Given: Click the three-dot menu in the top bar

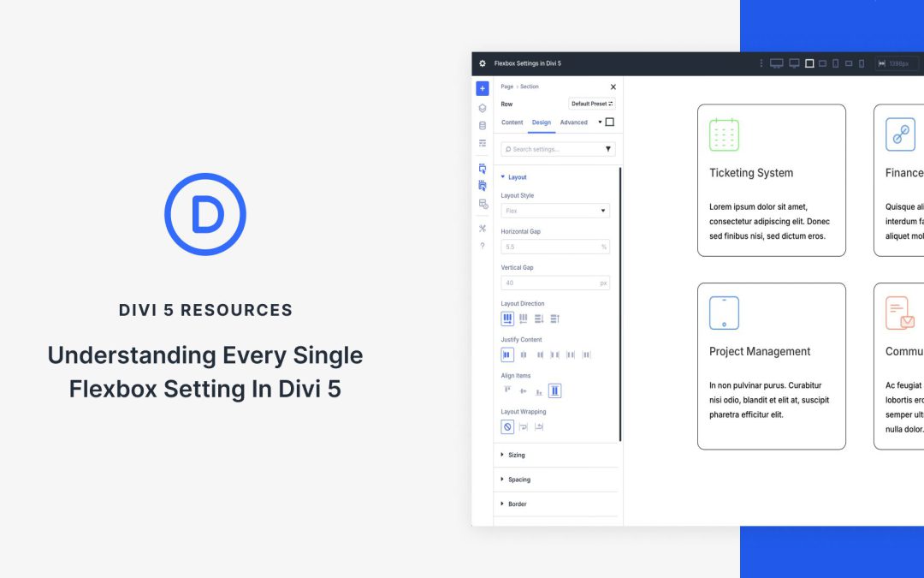Looking at the screenshot, I should (761, 63).
